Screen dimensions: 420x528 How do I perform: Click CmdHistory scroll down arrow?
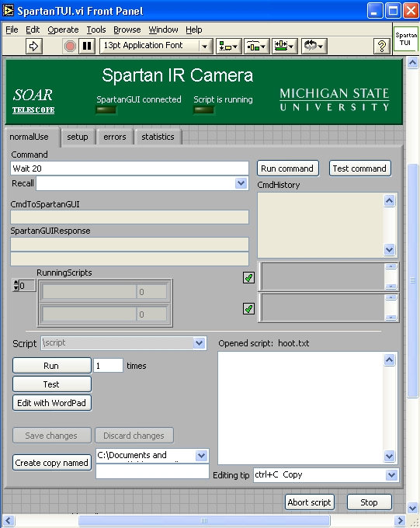coord(390,250)
